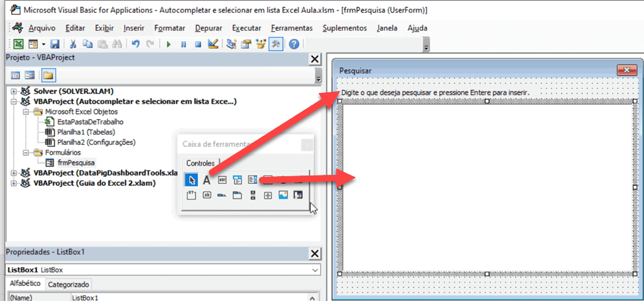644x301 pixels.
Task: Expand the Solver (SOLVER.XLAM) project node
Action: [x=13, y=92]
